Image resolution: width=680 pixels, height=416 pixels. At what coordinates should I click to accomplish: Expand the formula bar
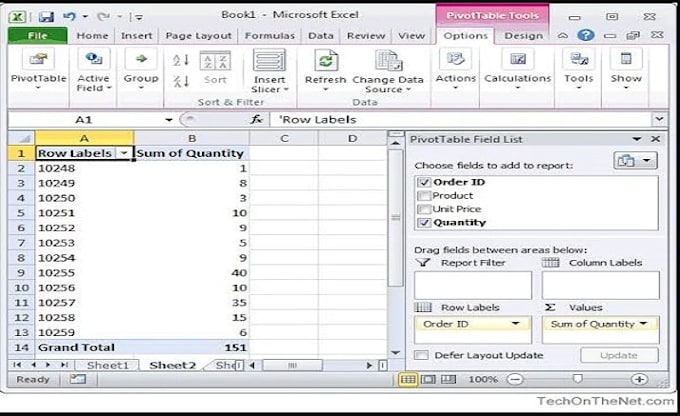[660, 119]
